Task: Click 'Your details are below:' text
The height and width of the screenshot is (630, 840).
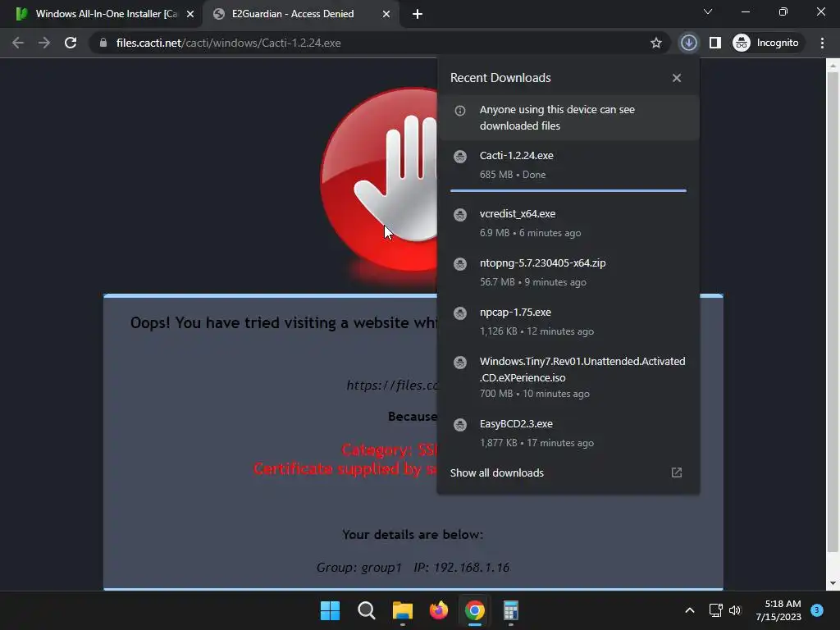Action: point(413,535)
